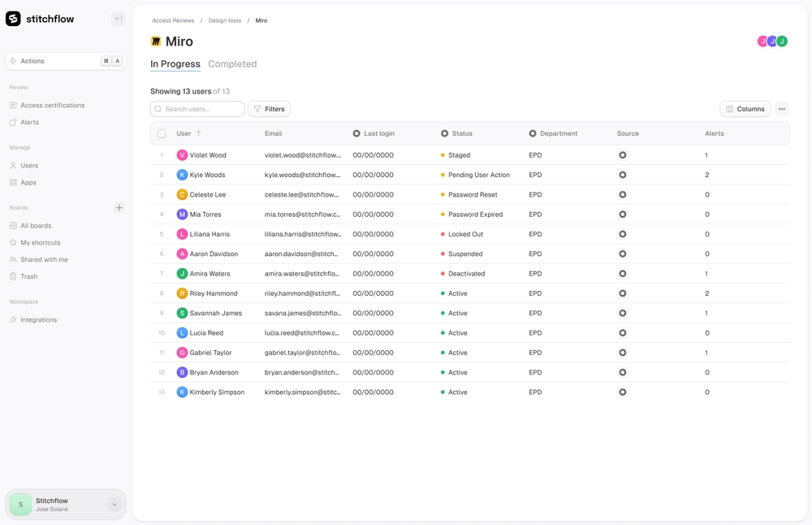Image resolution: width=812 pixels, height=525 pixels.
Task: Click inside the Search users field
Action: [x=195, y=108]
